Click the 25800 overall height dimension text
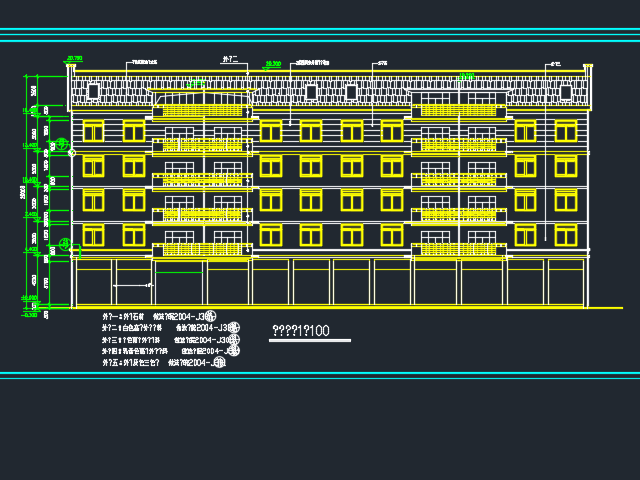640x480 pixels. 23,188
